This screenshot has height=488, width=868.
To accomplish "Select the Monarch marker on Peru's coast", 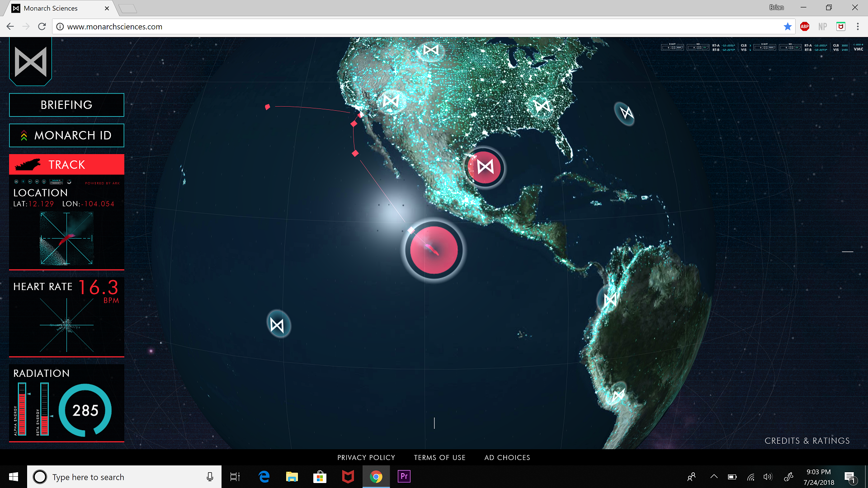I will tap(609, 300).
